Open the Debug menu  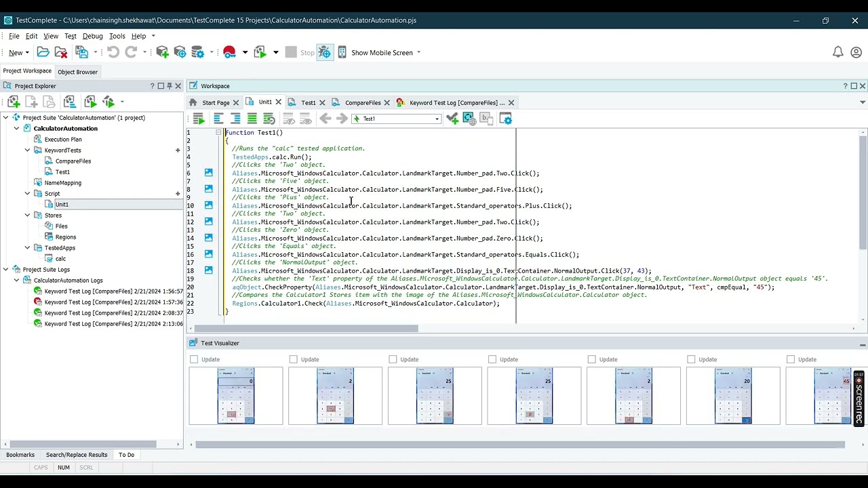(x=92, y=36)
